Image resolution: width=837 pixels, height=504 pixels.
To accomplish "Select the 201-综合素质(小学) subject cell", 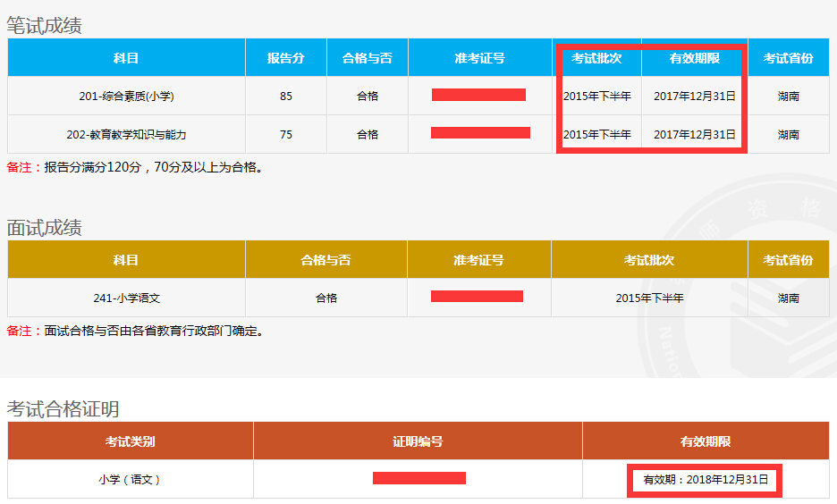I will point(126,97).
